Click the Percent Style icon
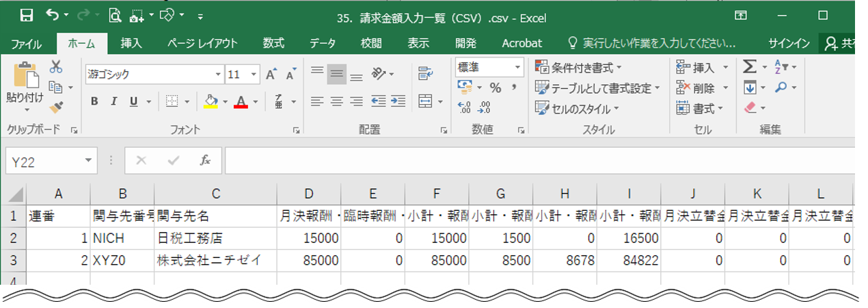This screenshot has height=308, width=868. click(496, 88)
